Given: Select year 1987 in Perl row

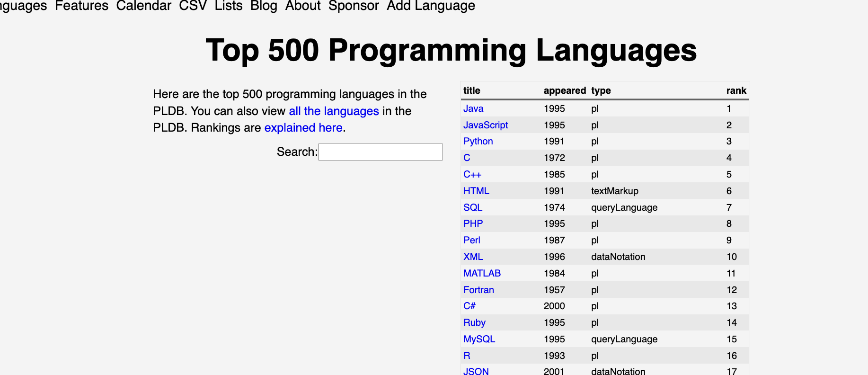Looking at the screenshot, I should pyautogui.click(x=554, y=240).
